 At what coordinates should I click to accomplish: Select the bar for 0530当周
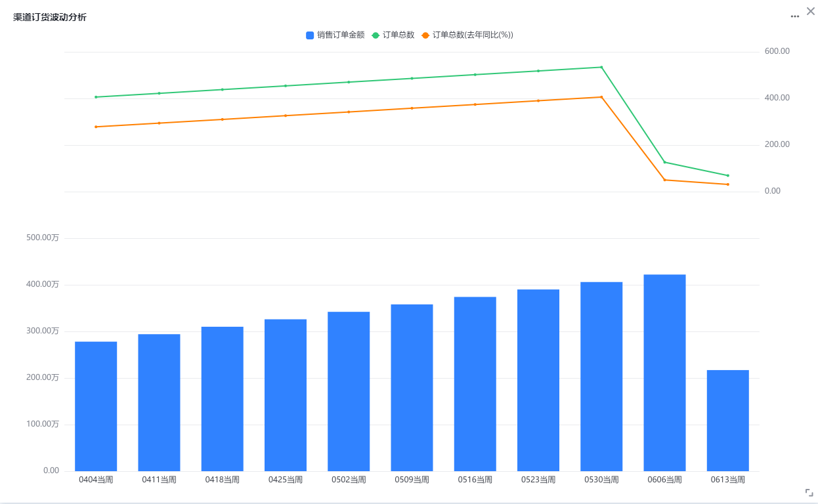[601, 377]
